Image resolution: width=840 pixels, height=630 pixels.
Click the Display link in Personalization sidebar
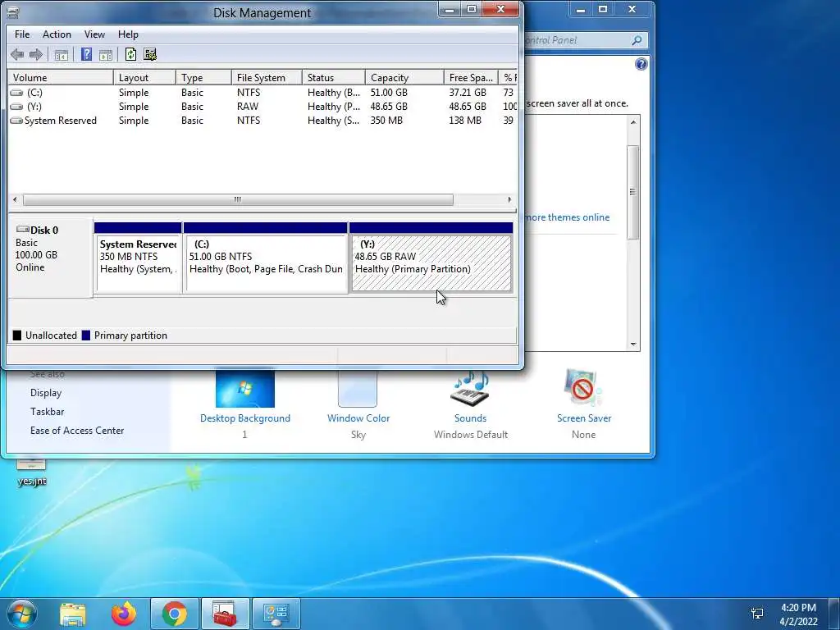(46, 393)
